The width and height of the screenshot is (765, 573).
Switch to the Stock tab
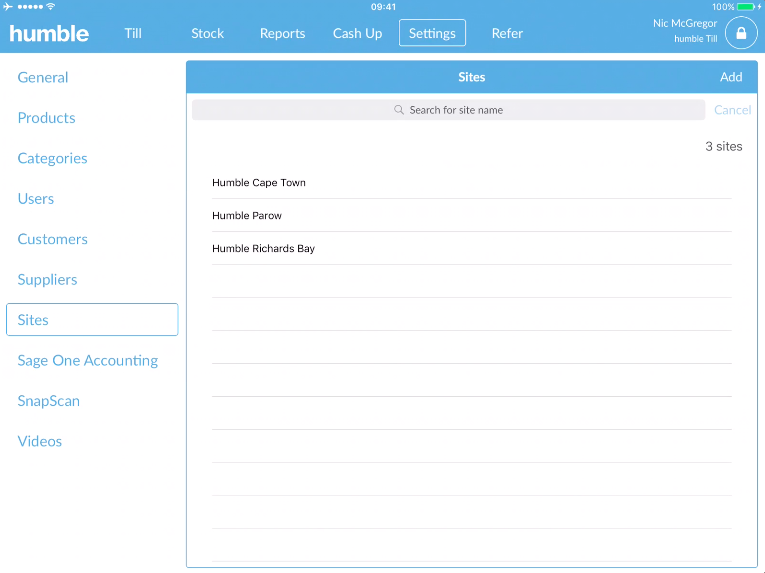coord(207,33)
